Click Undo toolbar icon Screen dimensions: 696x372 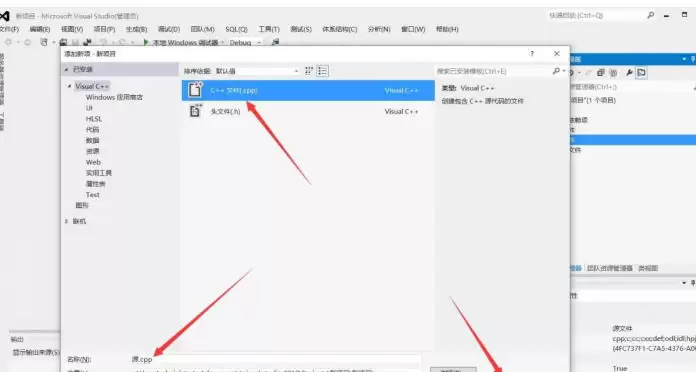(x=103, y=43)
